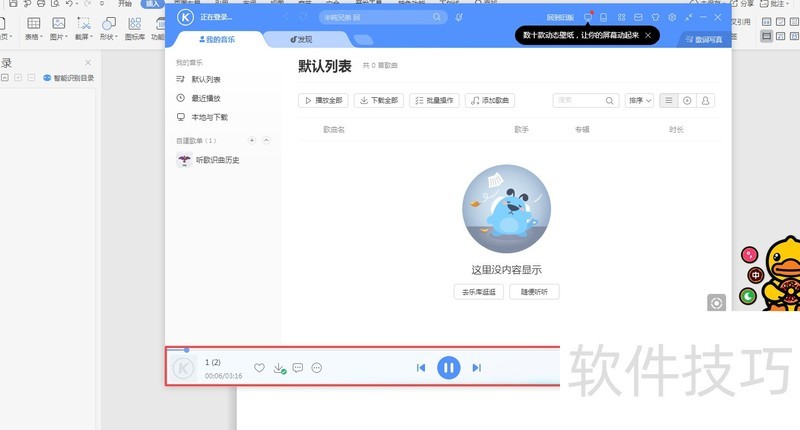The image size is (800, 430).
Task: Switch to mini mode with inward arrows
Action: pyautogui.click(x=689, y=17)
